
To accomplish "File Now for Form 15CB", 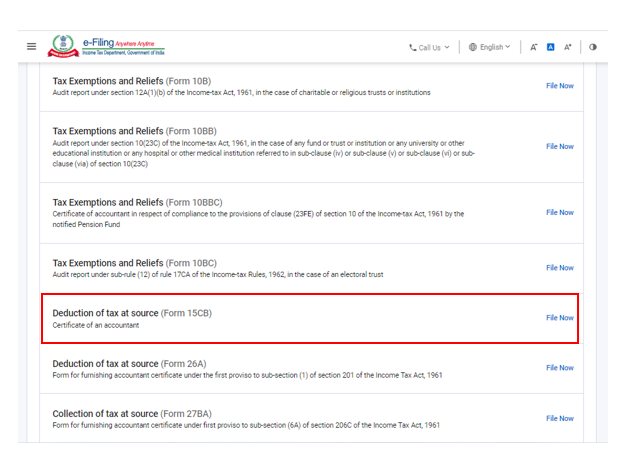I will pyautogui.click(x=559, y=318).
